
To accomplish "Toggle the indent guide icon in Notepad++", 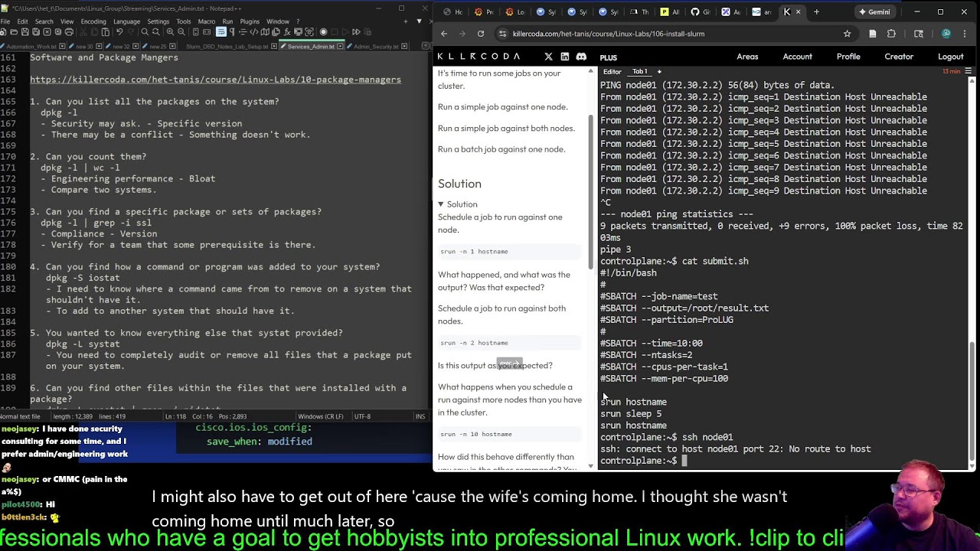I will coord(243,32).
